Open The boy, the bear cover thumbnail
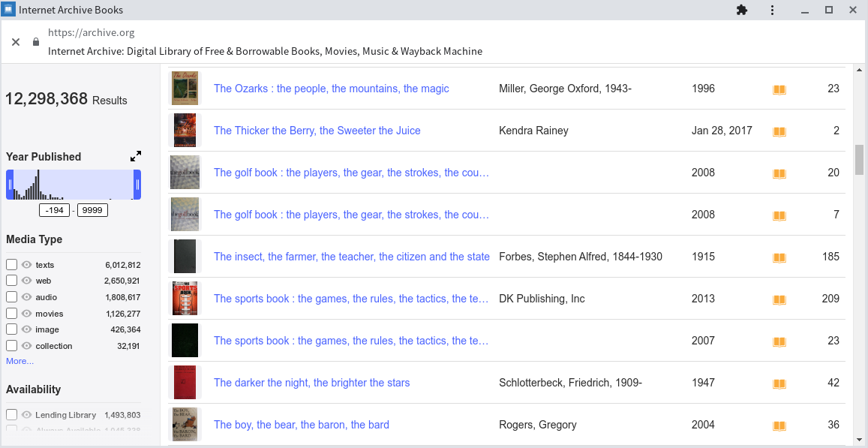This screenshot has height=448, width=868. (185, 425)
